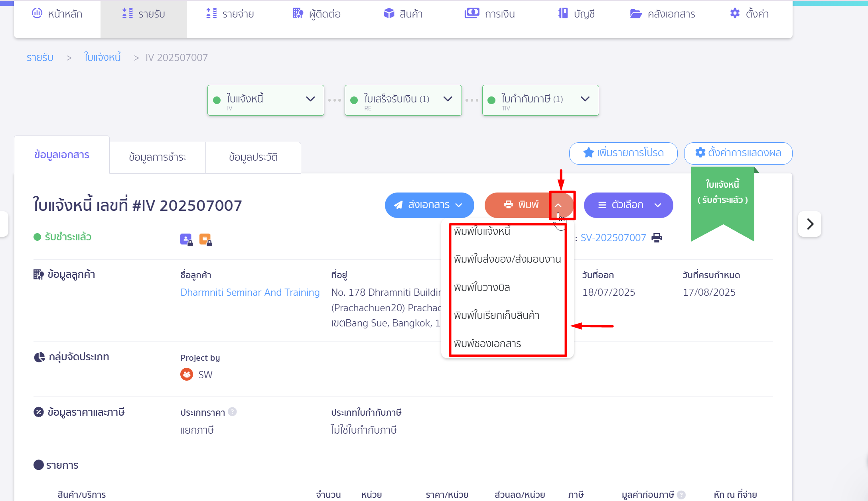
Task: Click the due date 17/08/2025
Action: [709, 293]
